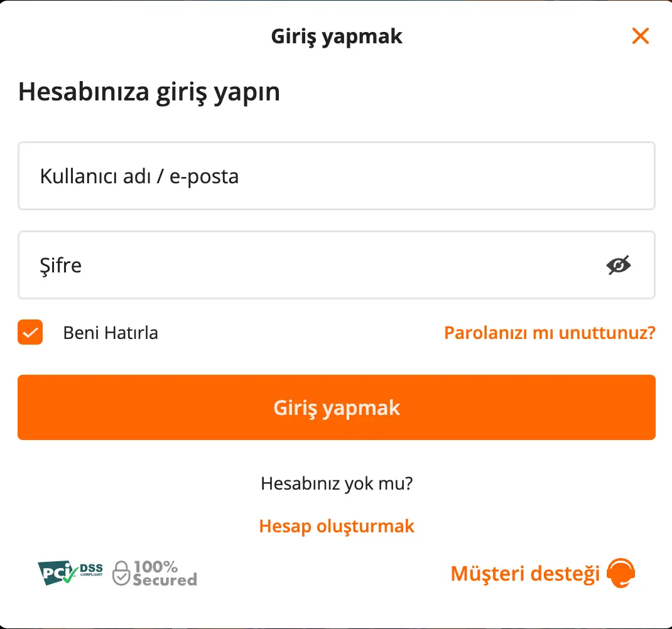Viewport: 672px width, 629px height.
Task: Select Hesap oluşturmak to create an account
Action: point(337,526)
